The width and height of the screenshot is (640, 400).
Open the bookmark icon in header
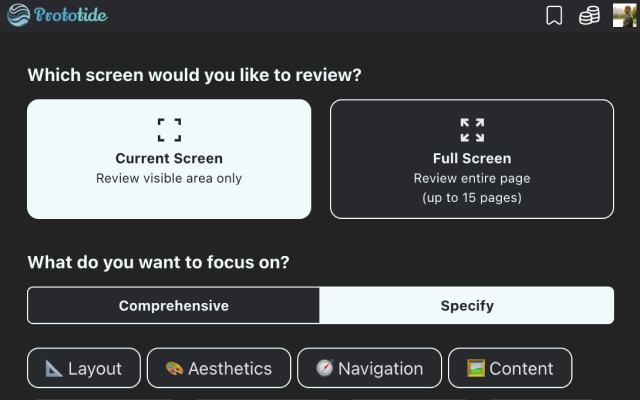coord(554,15)
